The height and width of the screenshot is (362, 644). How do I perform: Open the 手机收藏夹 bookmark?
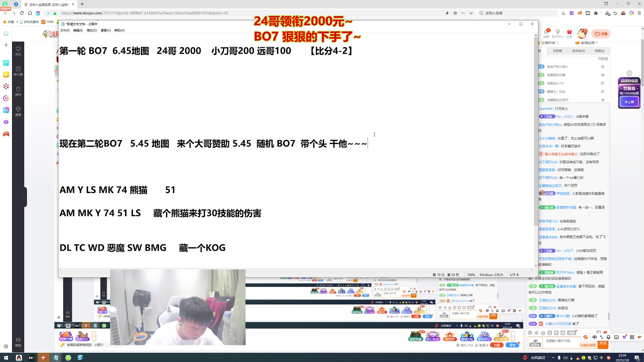[30, 22]
